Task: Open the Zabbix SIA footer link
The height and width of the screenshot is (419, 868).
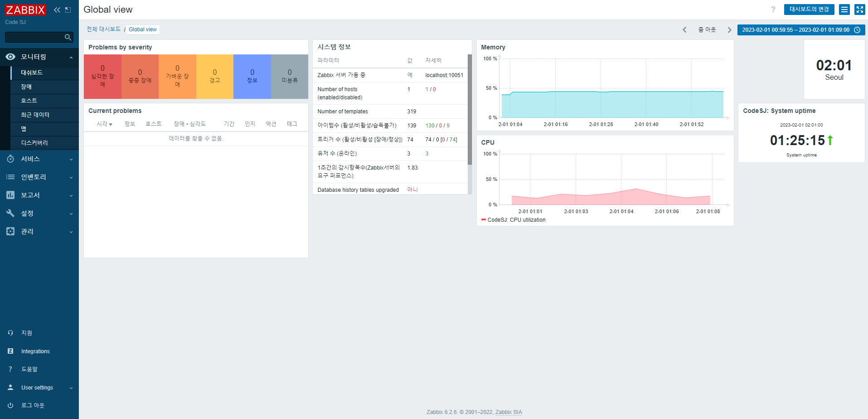Action: [509, 412]
